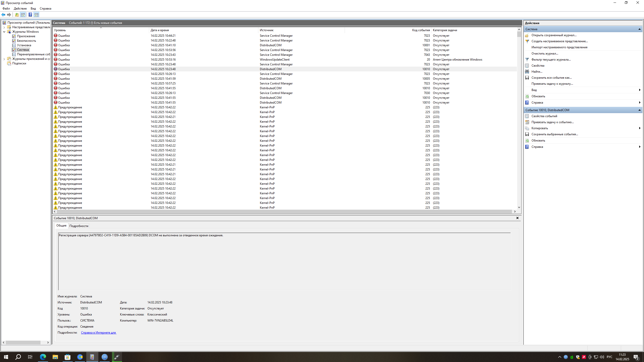The image size is (644, 362).
Task: Click the Find binoculars action
Action: (x=527, y=72)
